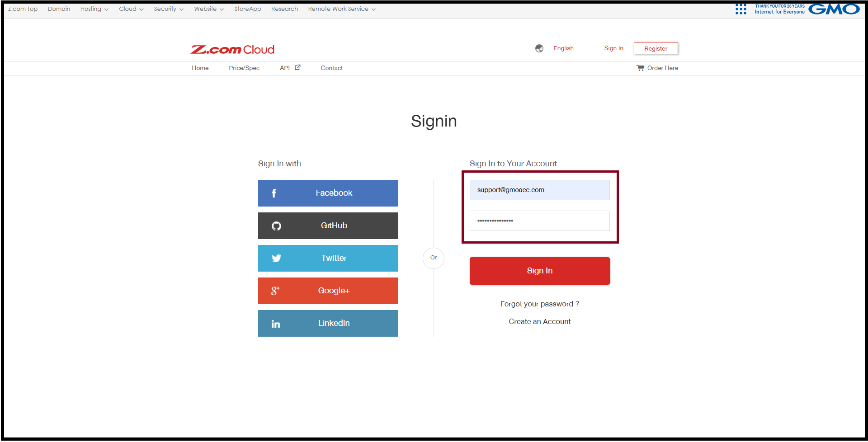Click the Internet for Everyone text
868x442 pixels.
(x=779, y=12)
